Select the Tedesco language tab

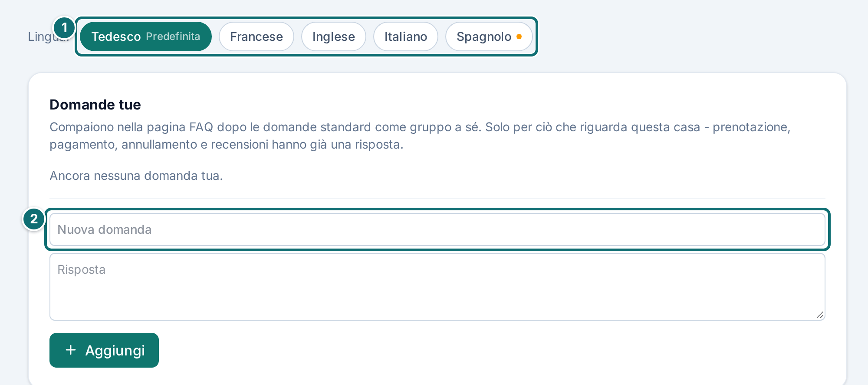coord(146,37)
